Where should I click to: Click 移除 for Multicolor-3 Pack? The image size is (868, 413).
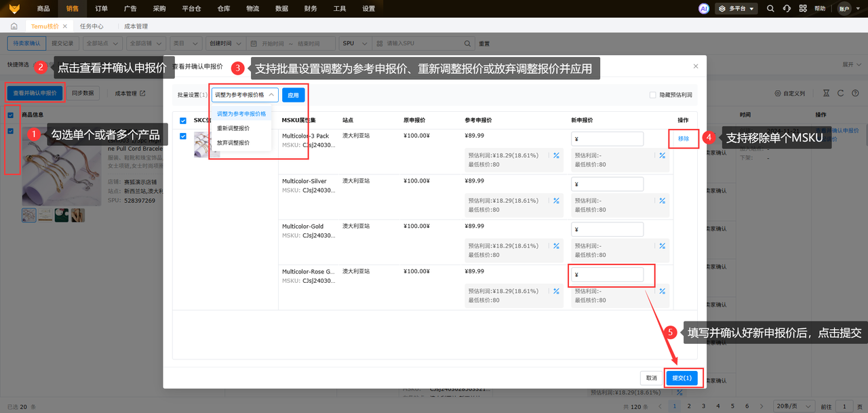click(x=684, y=138)
